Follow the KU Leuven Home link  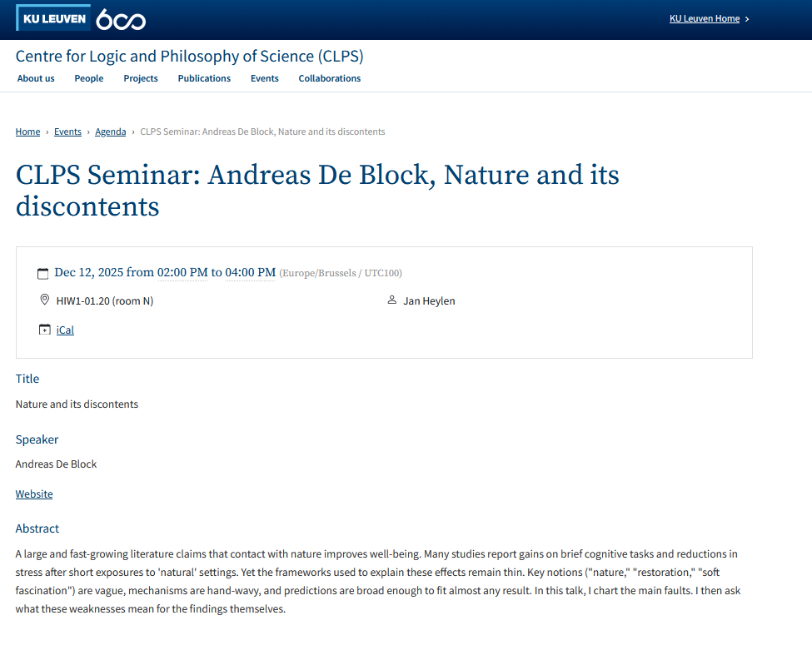click(705, 19)
